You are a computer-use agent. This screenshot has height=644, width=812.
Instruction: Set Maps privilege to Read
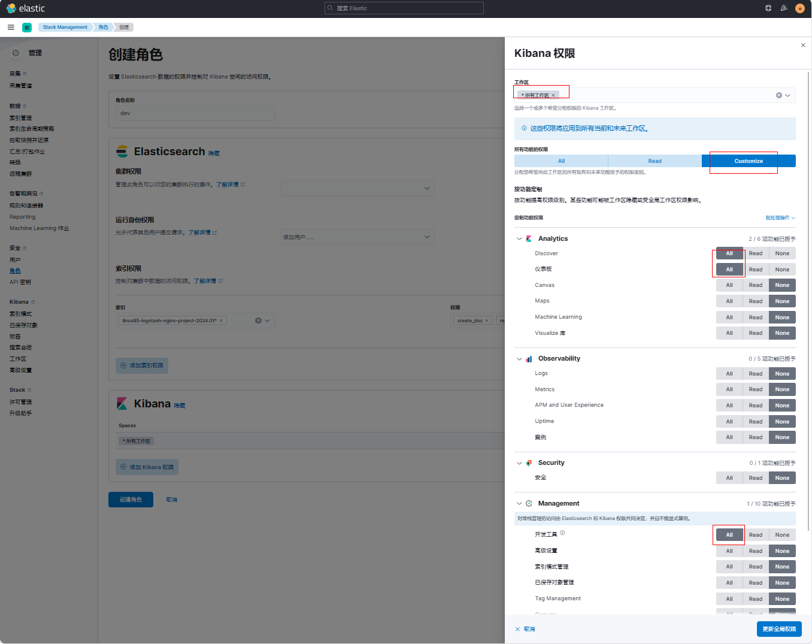pyautogui.click(x=756, y=301)
